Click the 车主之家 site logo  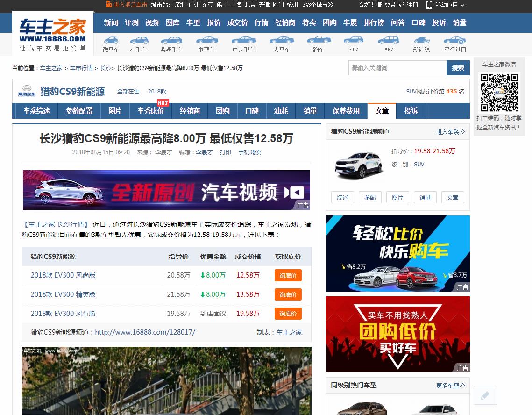click(x=53, y=34)
